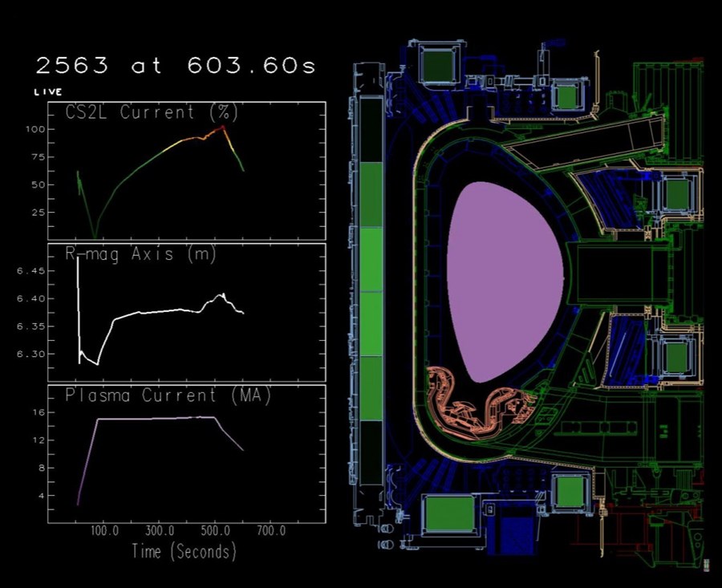Click the "2563 at 603.60s" shot title
This screenshot has width=722, height=588.
click(176, 66)
